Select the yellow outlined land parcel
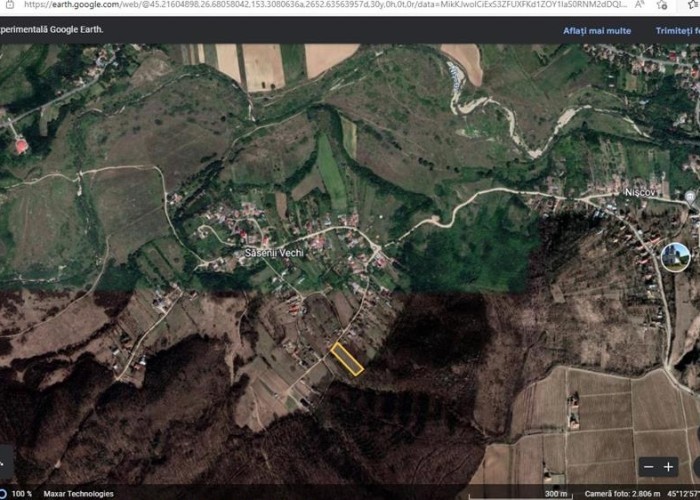 [x=347, y=359]
